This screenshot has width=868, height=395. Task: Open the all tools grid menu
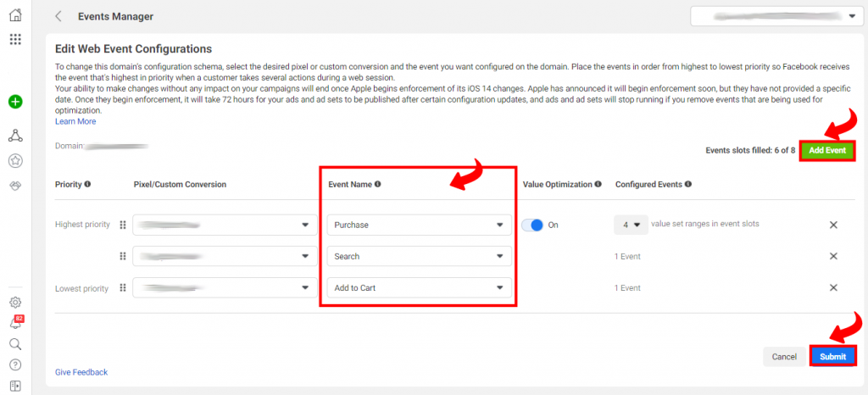click(x=15, y=39)
